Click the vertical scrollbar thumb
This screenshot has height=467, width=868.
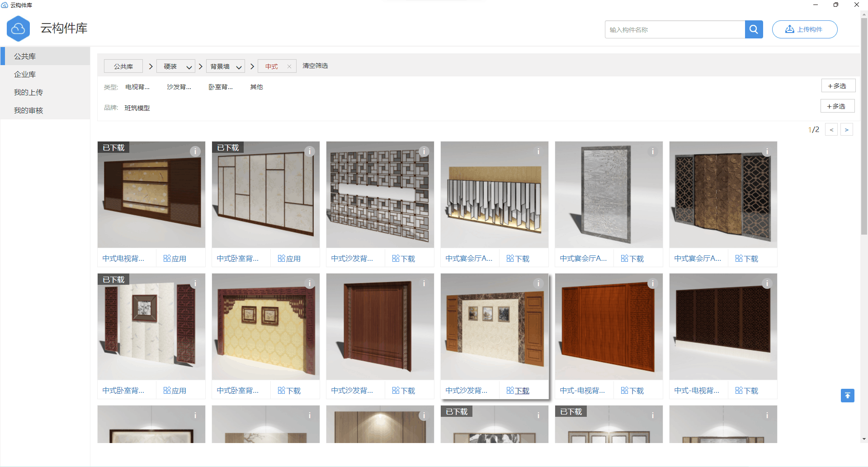pos(864,127)
